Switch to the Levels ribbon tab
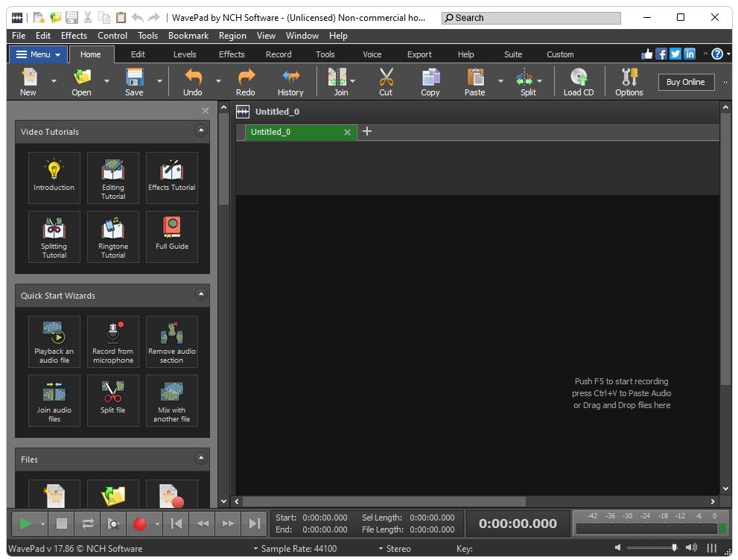Image resolution: width=738 pixels, height=560 pixels. tap(185, 54)
